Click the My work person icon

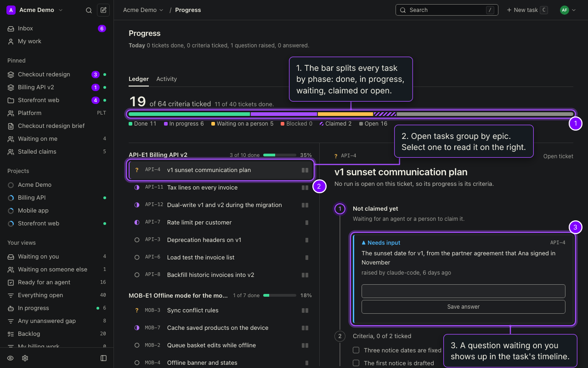[x=11, y=41]
